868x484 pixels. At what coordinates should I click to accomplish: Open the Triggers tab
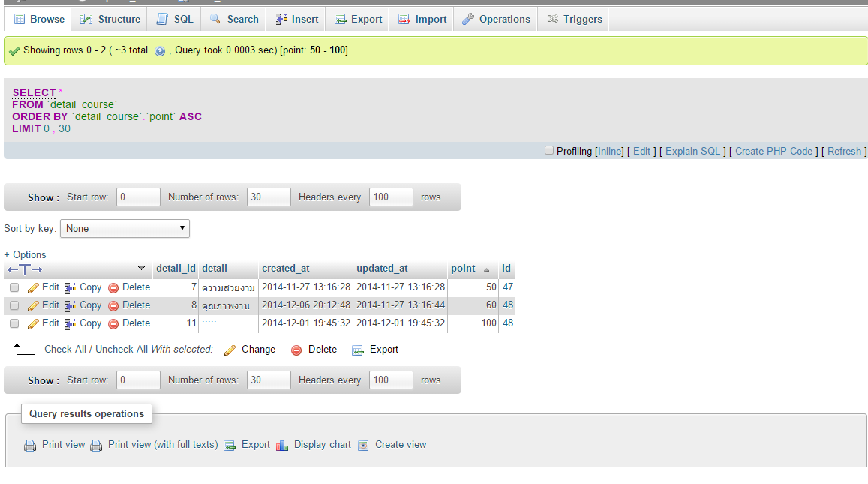pos(574,19)
